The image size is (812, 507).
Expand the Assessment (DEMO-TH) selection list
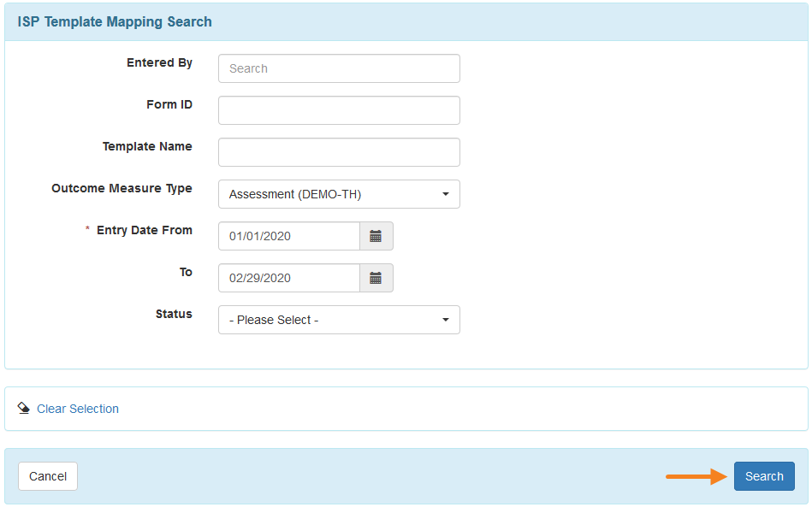pos(339,194)
